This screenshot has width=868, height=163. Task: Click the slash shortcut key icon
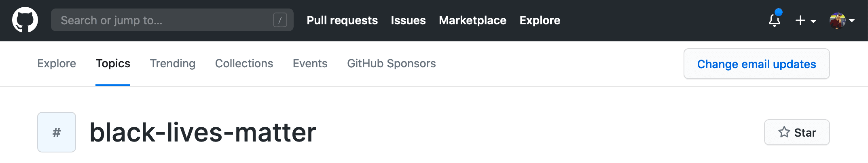coord(280,20)
